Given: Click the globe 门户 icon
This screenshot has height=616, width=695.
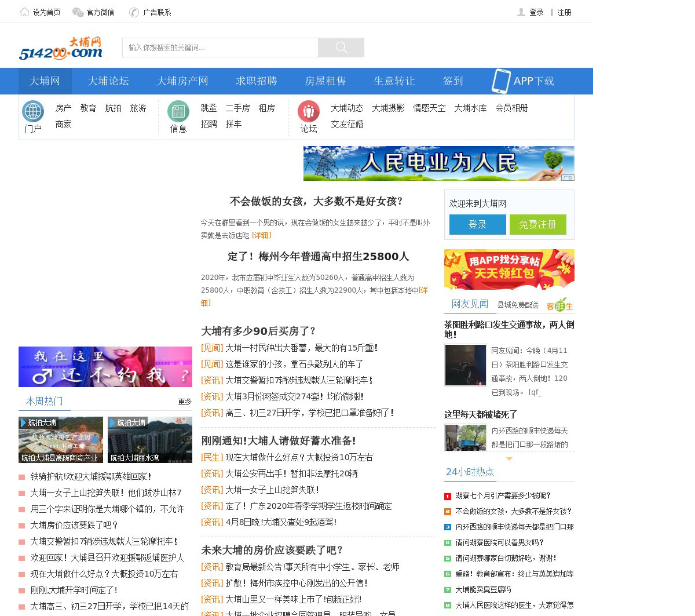Looking at the screenshot, I should coord(33,111).
